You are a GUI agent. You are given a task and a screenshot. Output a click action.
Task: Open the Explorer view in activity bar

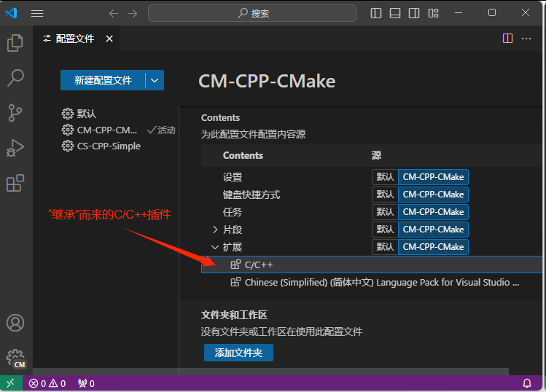click(15, 43)
